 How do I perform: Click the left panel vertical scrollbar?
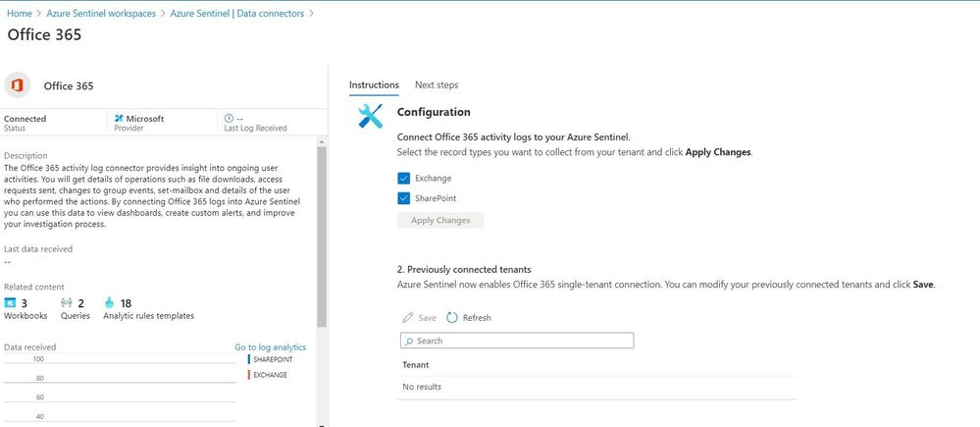coord(322,238)
